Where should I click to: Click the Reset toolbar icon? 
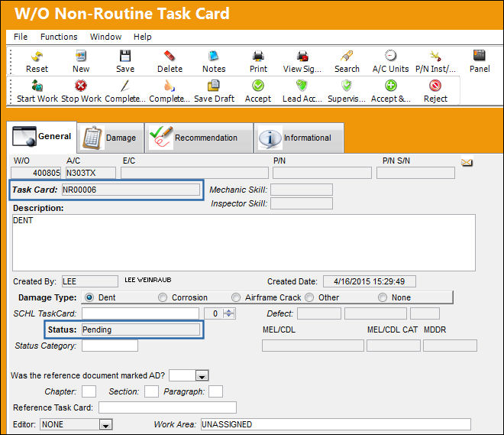(x=37, y=57)
